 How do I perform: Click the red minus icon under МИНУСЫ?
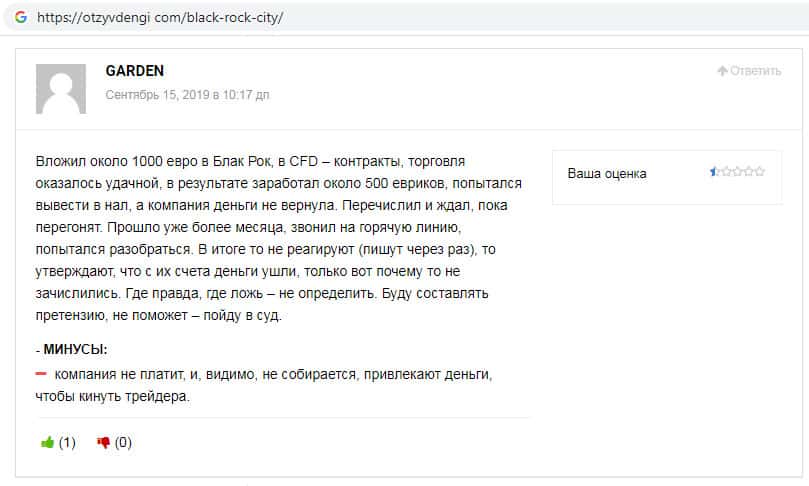(42, 373)
